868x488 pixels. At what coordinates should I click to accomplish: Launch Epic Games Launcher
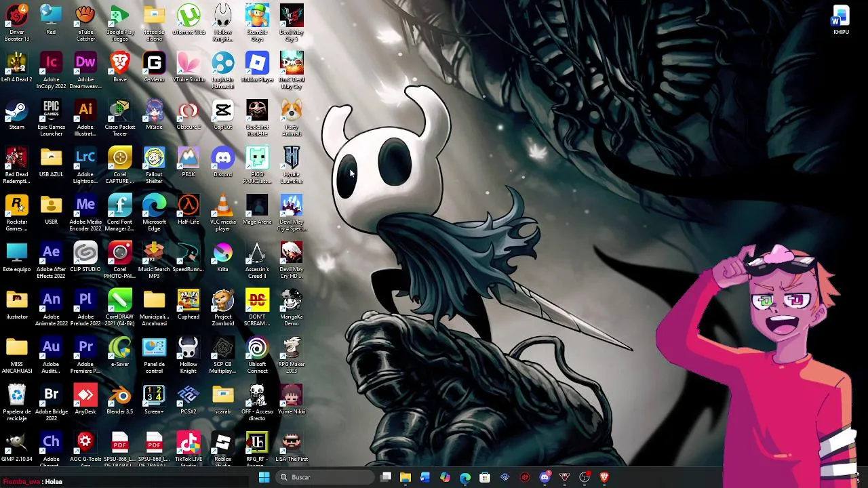point(51,118)
